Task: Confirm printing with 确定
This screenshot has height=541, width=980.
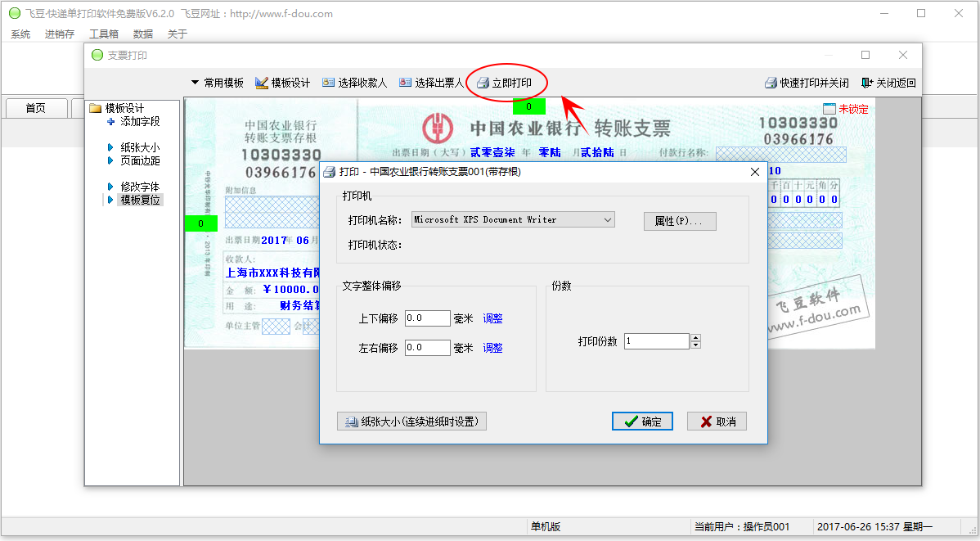Action: 642,422
